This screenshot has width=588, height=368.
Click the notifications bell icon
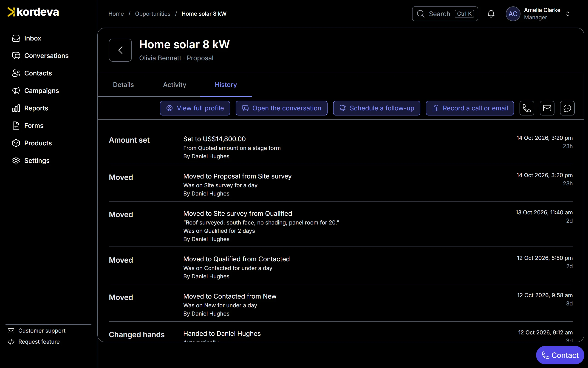click(491, 14)
